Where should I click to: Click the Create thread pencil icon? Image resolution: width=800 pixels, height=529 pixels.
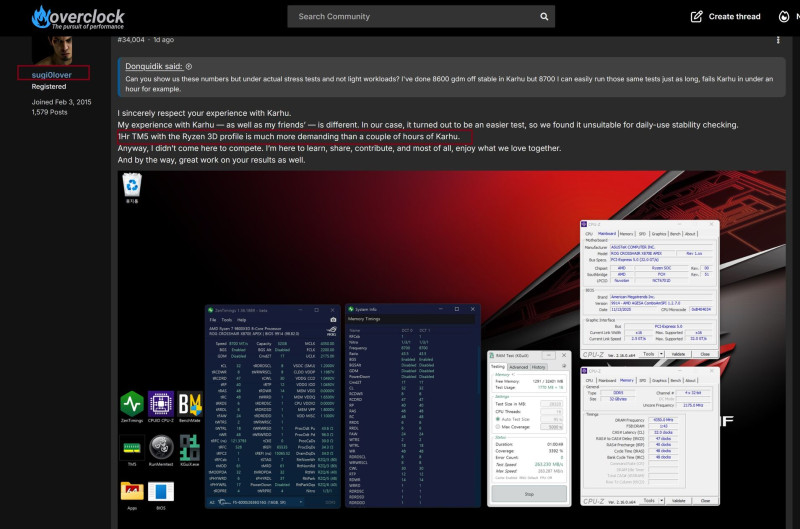click(x=696, y=16)
